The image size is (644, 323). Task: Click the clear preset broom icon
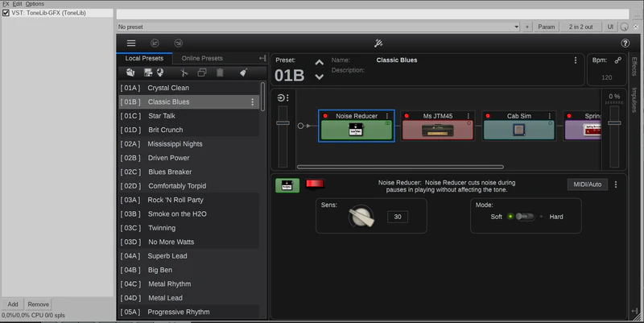(244, 72)
